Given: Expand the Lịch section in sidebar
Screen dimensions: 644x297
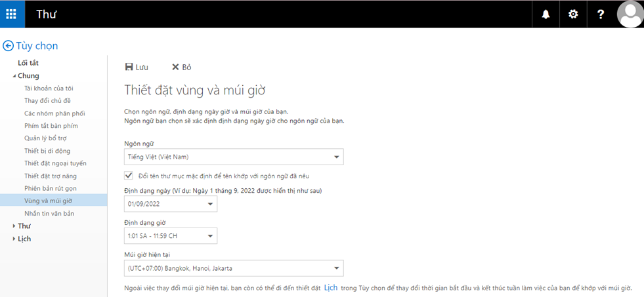Looking at the screenshot, I should pyautogui.click(x=14, y=239).
